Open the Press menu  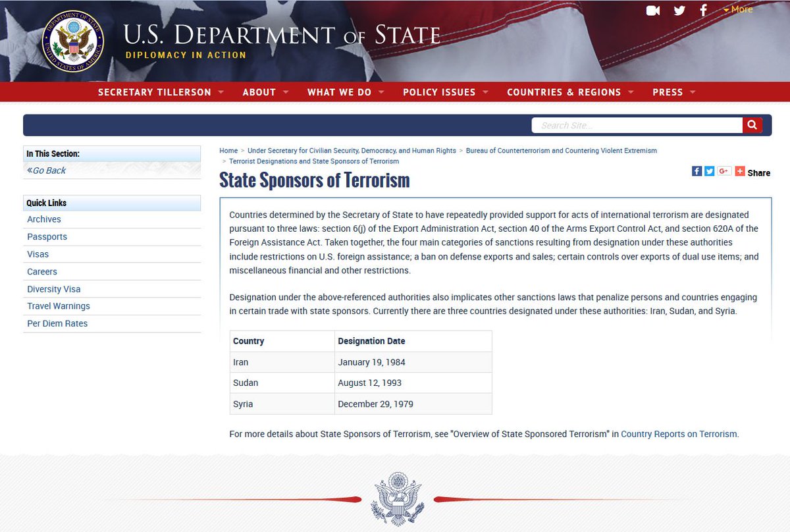point(668,92)
